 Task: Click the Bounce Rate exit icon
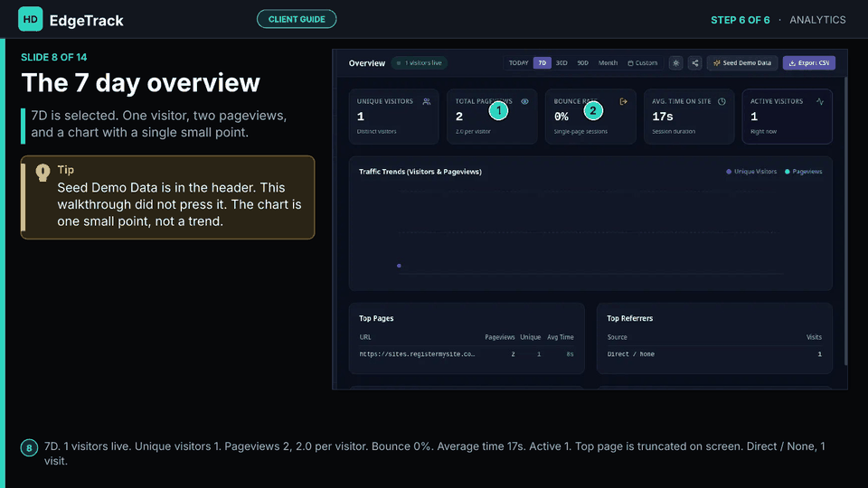623,101
